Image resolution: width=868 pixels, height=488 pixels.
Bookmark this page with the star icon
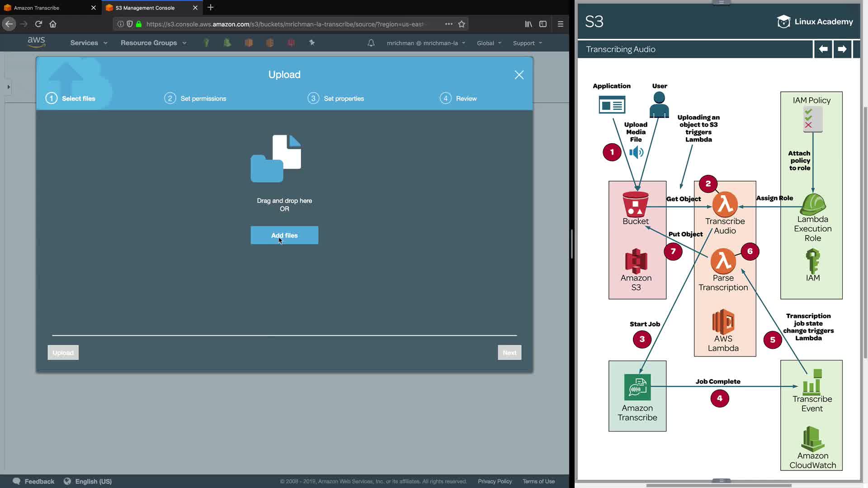coord(462,24)
